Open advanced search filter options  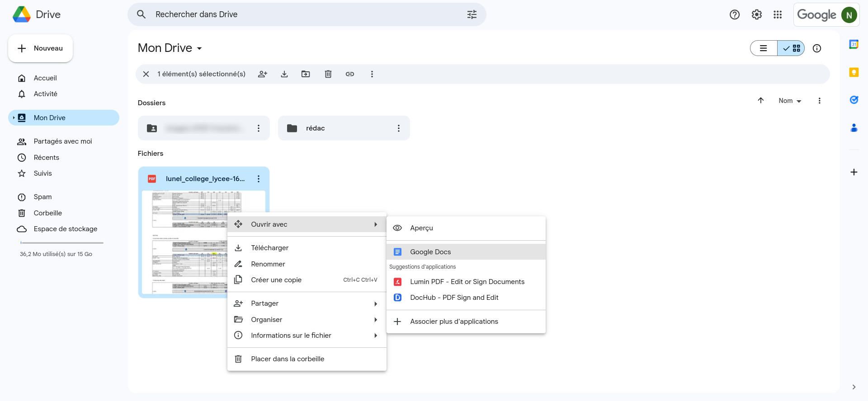(x=472, y=14)
